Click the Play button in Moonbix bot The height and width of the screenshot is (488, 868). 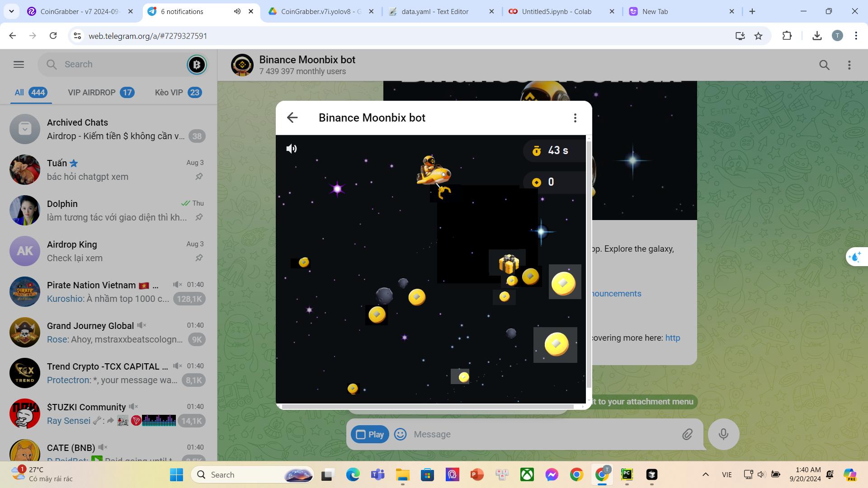(x=370, y=434)
